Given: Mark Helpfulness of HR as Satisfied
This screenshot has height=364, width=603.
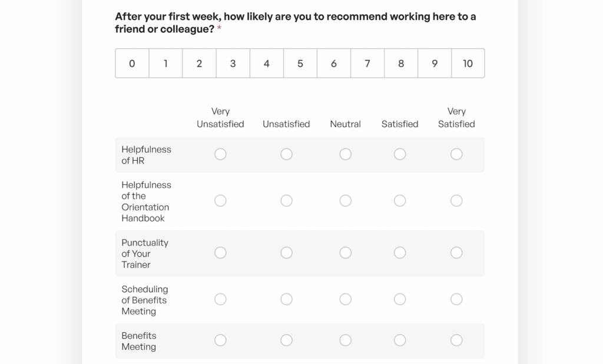Looking at the screenshot, I should [400, 154].
